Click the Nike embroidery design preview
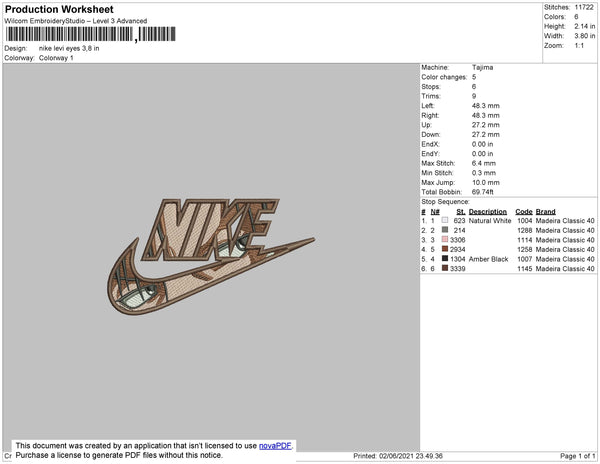The width and height of the screenshot is (600, 464). 211,257
